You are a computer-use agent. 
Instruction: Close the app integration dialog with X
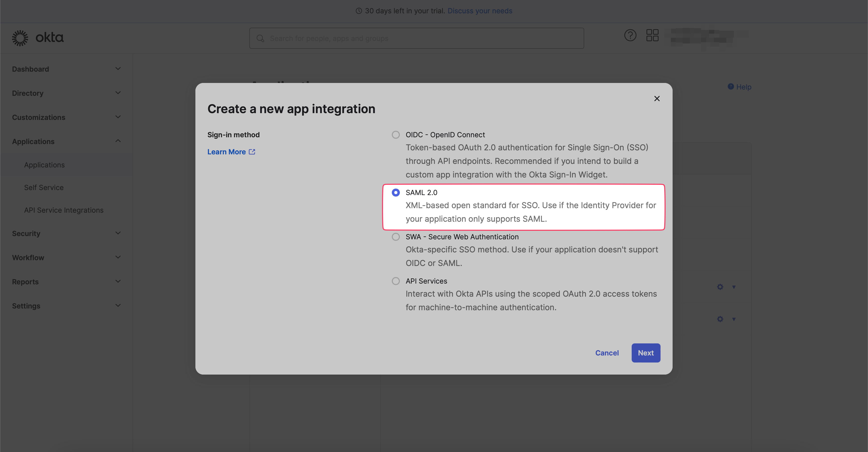657,99
